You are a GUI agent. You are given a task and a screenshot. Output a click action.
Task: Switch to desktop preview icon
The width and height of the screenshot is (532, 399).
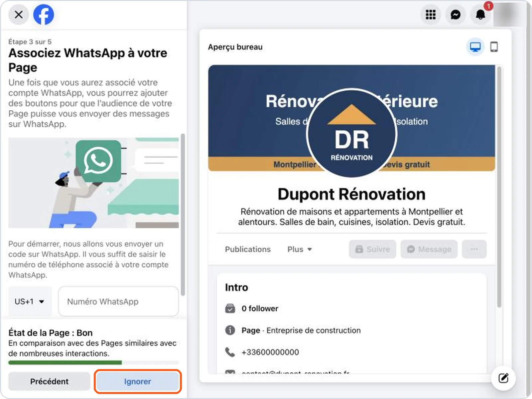point(475,47)
